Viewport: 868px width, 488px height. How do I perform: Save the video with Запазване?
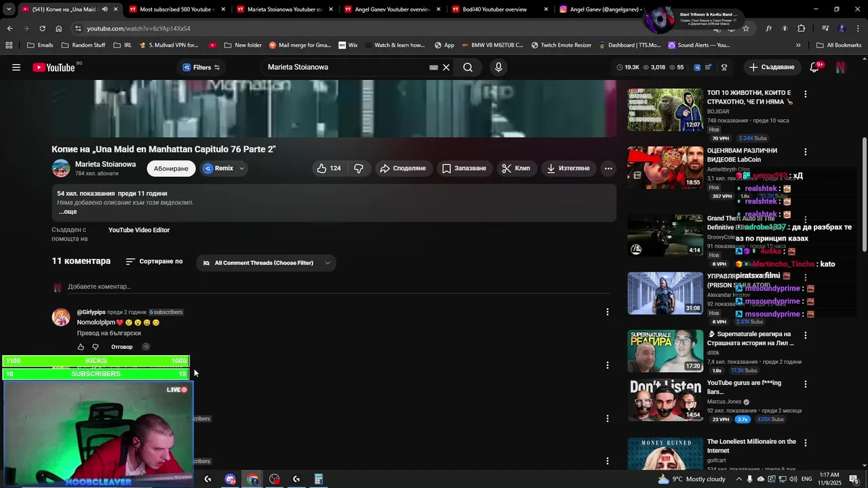[464, 168]
